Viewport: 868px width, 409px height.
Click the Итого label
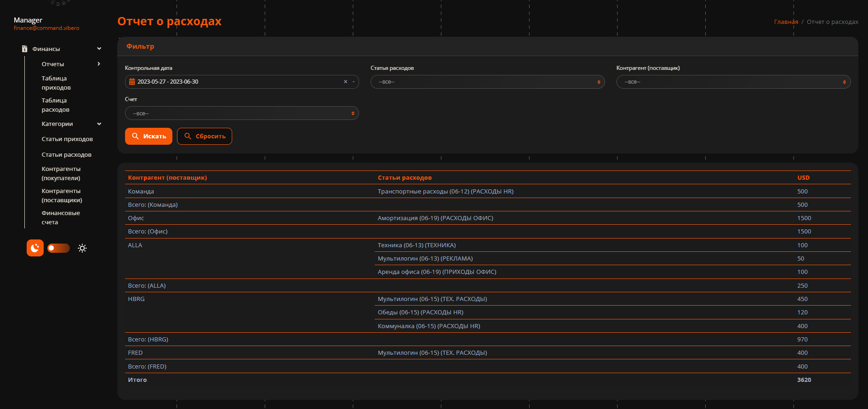tap(137, 380)
